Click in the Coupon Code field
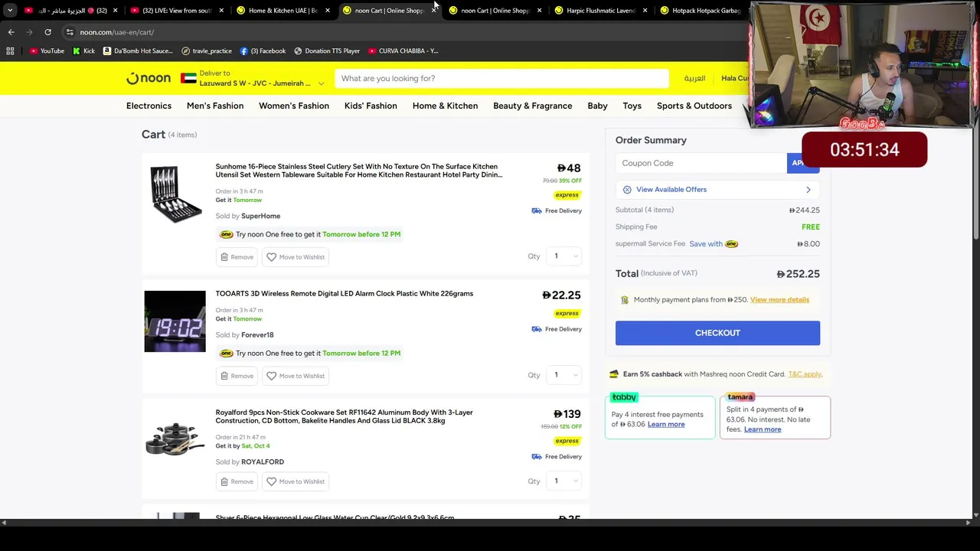Screen dimensions: 980x551 click(701, 163)
